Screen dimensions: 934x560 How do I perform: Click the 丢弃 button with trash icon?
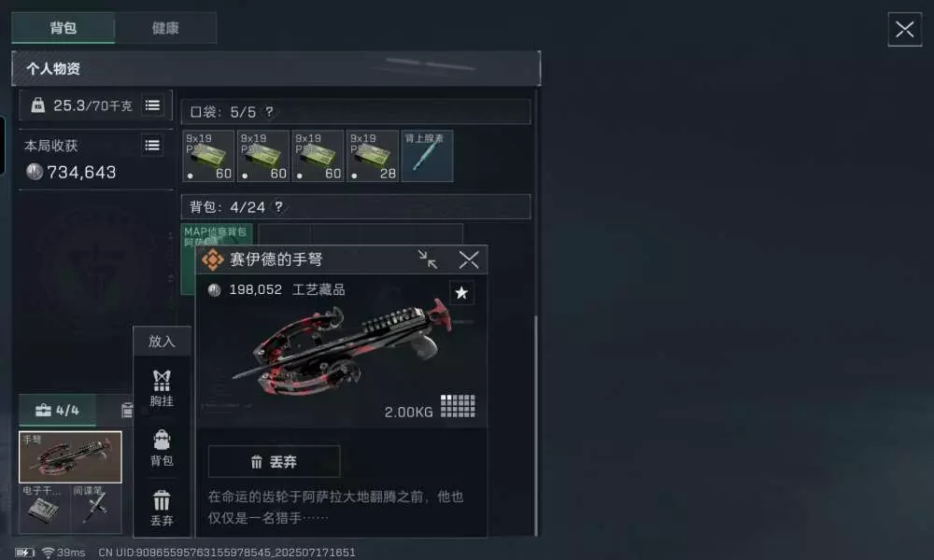click(x=274, y=461)
